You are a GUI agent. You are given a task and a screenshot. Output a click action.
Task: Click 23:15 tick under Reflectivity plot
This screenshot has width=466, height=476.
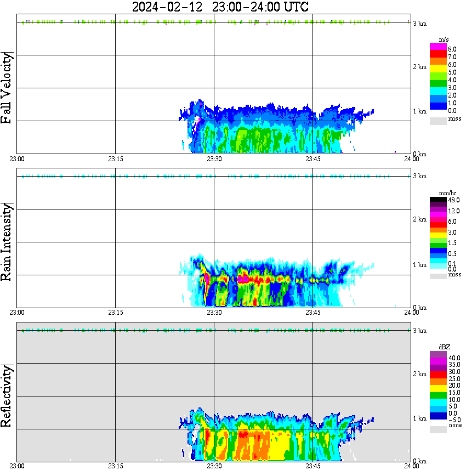pyautogui.click(x=116, y=466)
